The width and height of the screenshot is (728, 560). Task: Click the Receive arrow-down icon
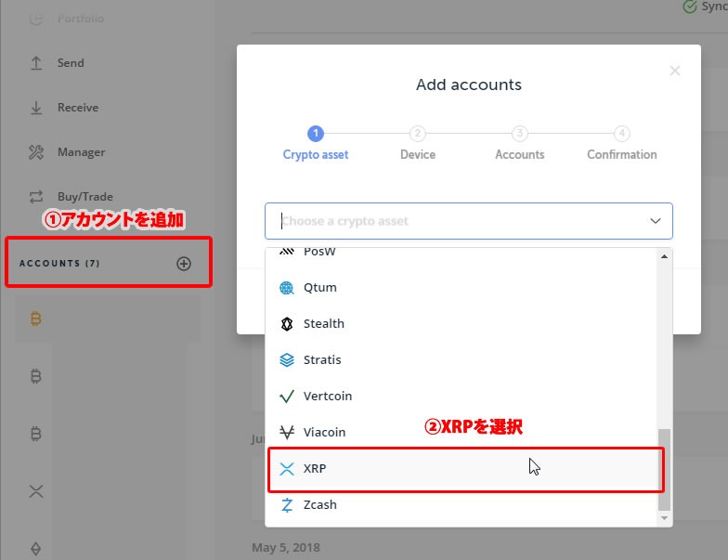[x=36, y=108]
